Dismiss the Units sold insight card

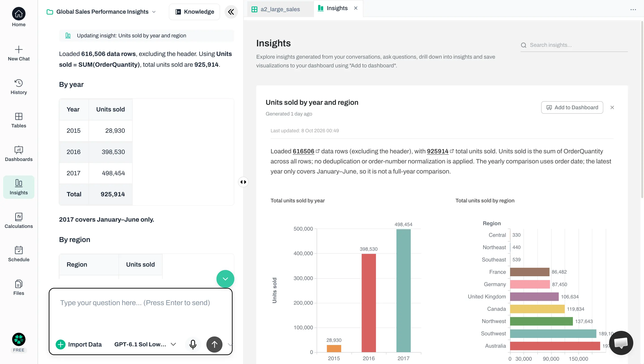(x=612, y=107)
